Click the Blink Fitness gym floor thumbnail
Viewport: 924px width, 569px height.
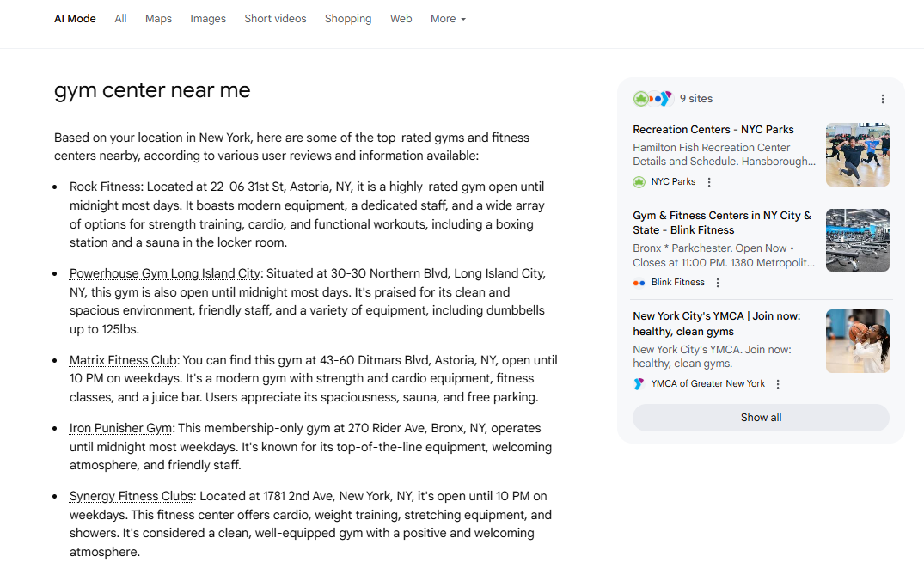click(x=858, y=241)
